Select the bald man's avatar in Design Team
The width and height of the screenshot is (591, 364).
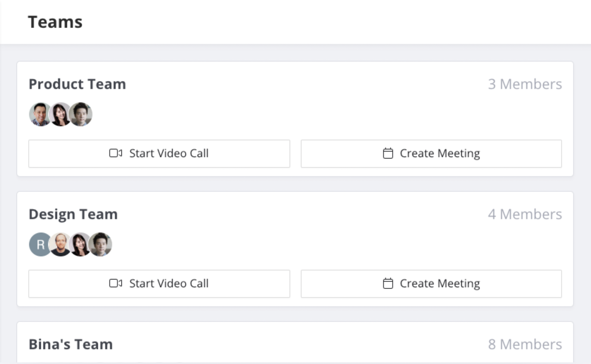click(x=60, y=245)
